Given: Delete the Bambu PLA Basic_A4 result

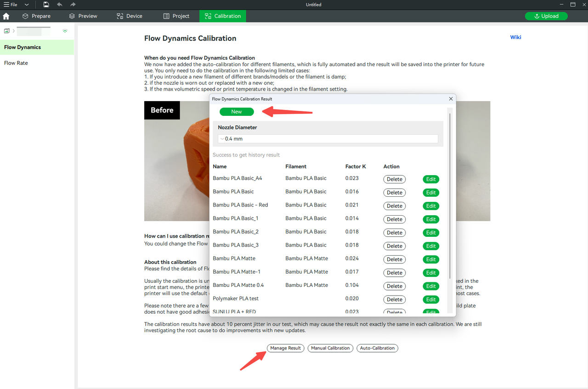Looking at the screenshot, I should (x=395, y=179).
